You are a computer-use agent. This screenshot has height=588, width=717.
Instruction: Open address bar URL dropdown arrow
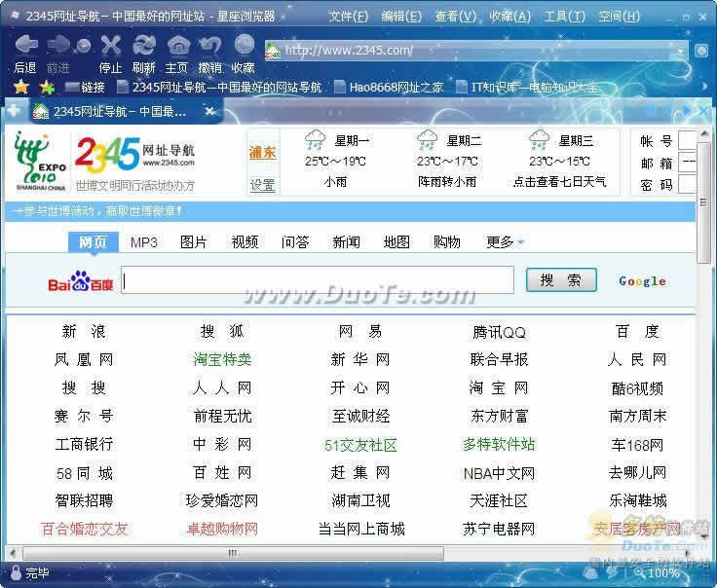click(x=681, y=52)
